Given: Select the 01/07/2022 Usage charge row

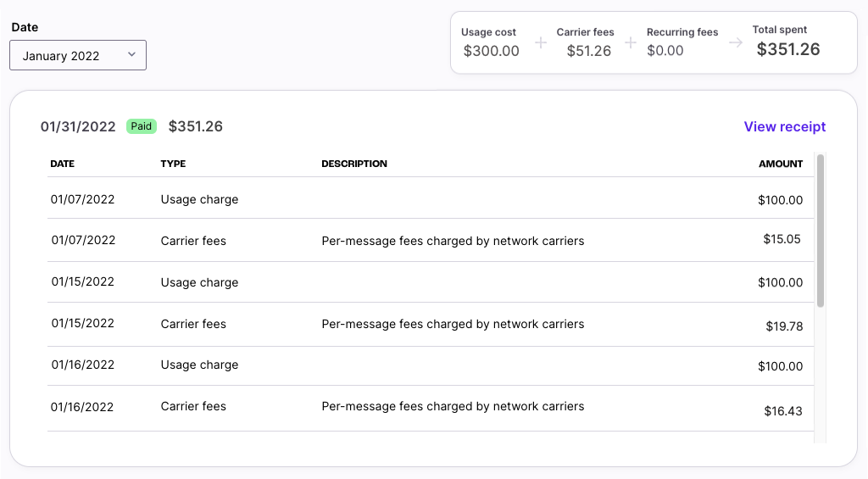Looking at the screenshot, I should click(430, 200).
